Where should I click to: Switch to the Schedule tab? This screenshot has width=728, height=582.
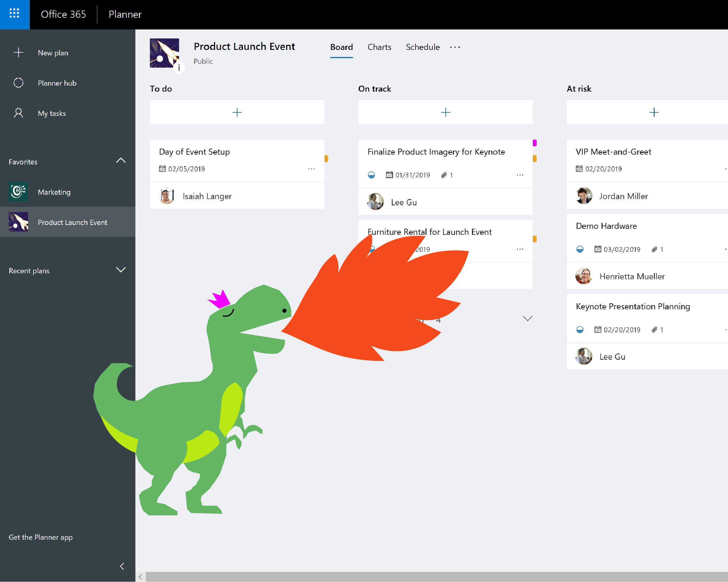pos(423,47)
